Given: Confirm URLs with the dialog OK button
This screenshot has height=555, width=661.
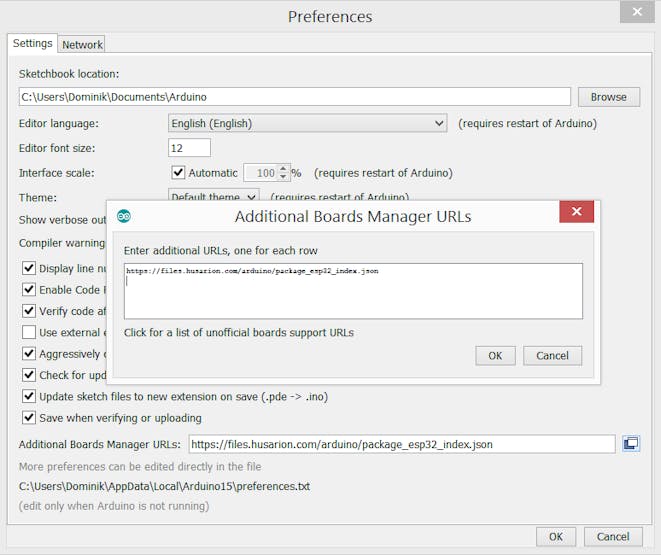Looking at the screenshot, I should coord(495,356).
